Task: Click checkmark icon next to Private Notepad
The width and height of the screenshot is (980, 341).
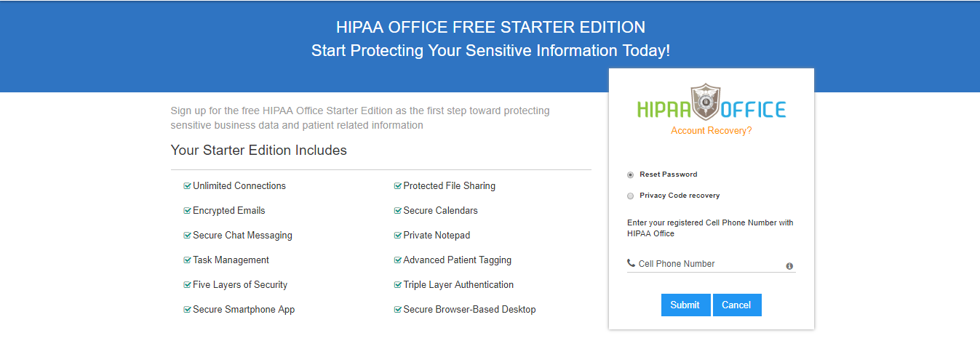Action: (x=398, y=236)
